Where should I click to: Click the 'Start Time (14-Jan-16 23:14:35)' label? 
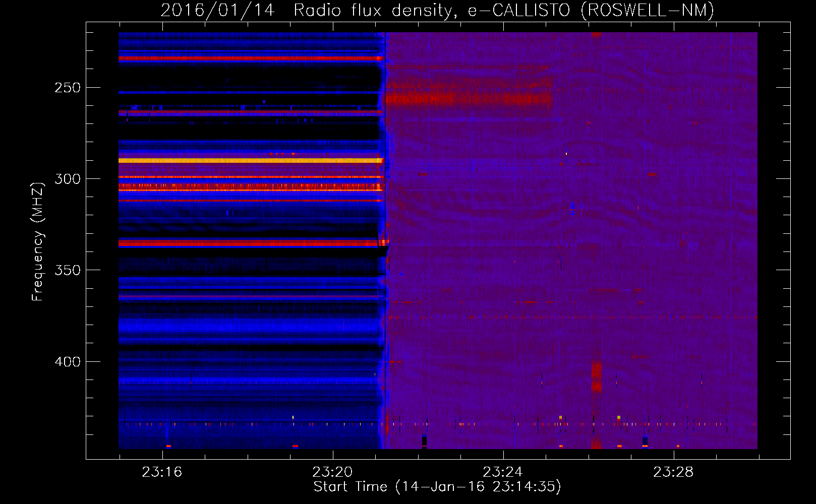coord(437,486)
